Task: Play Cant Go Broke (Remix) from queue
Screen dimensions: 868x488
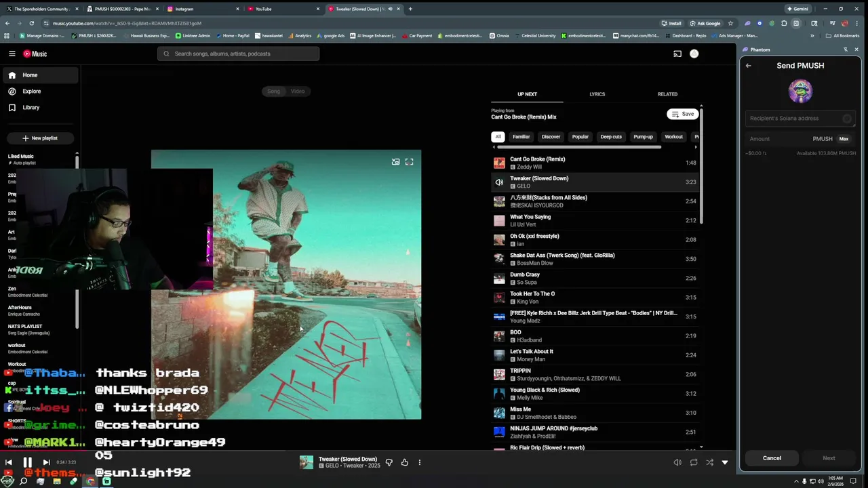Action: tap(596, 163)
